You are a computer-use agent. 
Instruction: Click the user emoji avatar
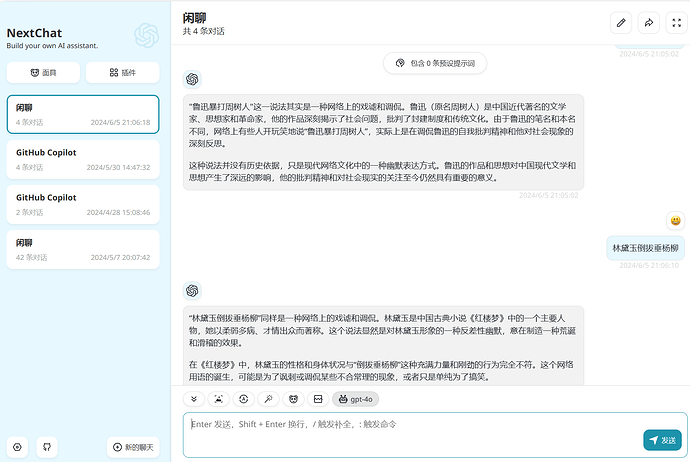coord(675,220)
